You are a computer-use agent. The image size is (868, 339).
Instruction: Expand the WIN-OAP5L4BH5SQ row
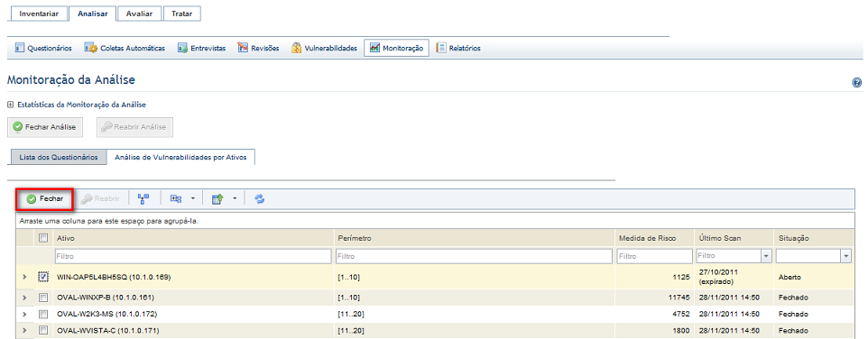pos(24,277)
